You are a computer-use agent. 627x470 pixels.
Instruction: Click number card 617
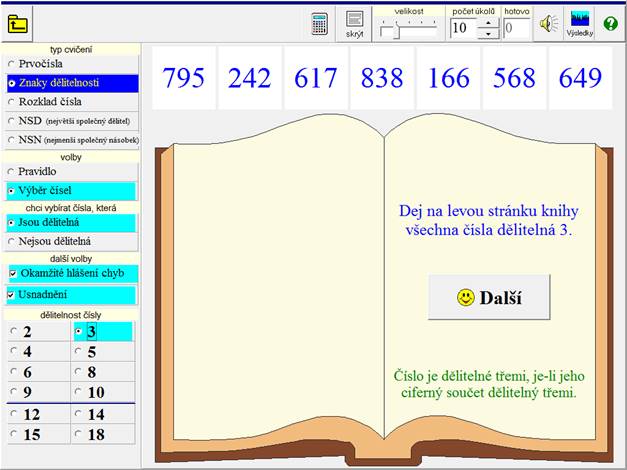point(316,78)
